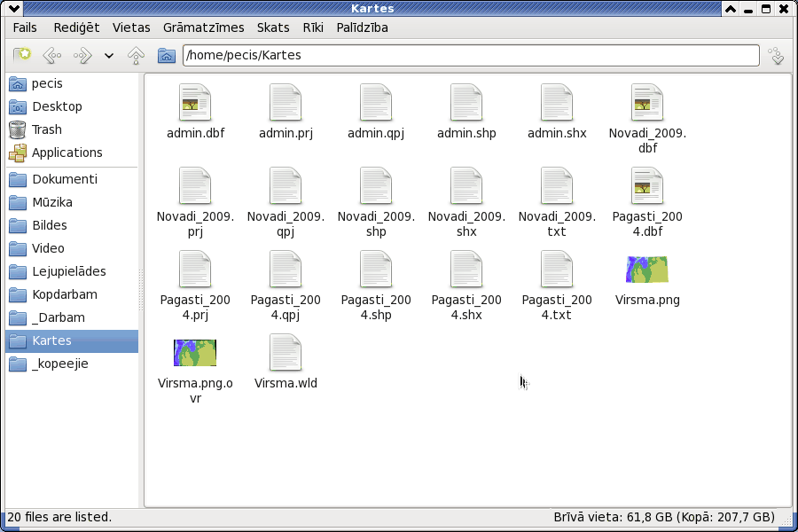Open the window menu in the title bar
This screenshot has width=798, height=532.
click(13, 8)
